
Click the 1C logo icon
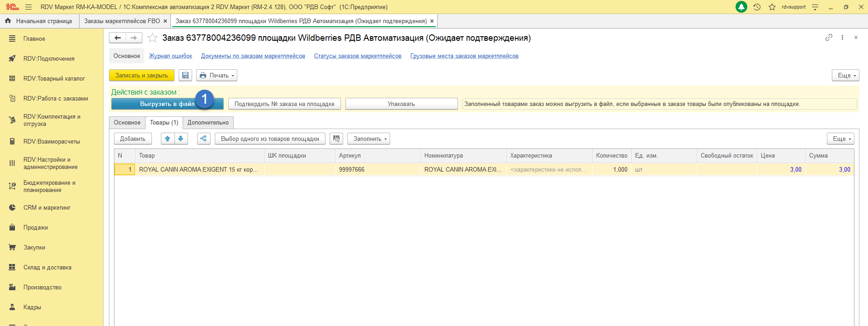(12, 7)
